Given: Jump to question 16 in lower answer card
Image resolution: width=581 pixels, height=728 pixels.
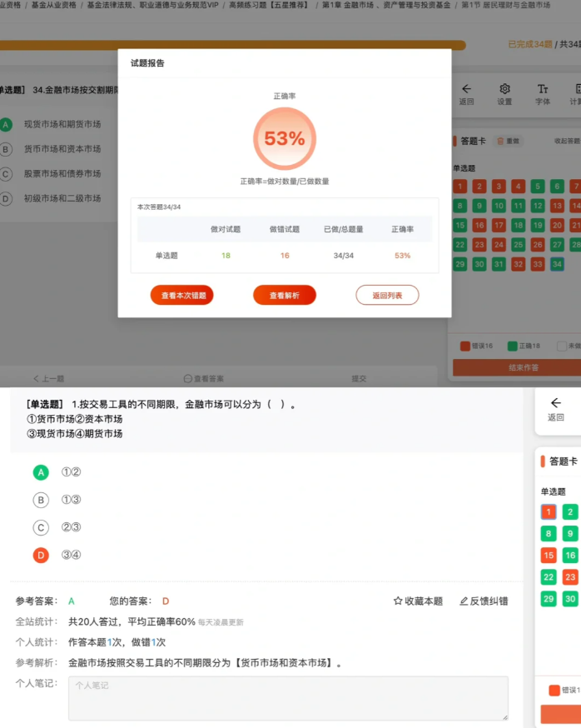Looking at the screenshot, I should (x=570, y=556).
